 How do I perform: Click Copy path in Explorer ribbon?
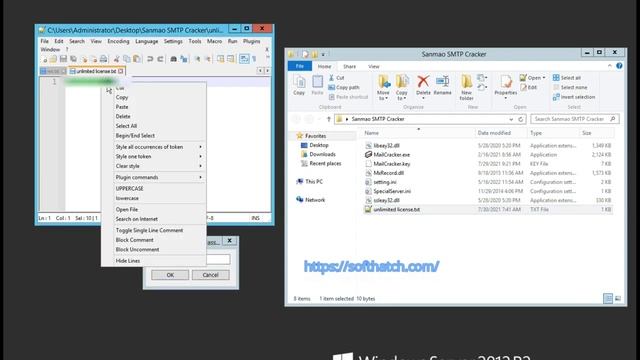click(x=344, y=87)
